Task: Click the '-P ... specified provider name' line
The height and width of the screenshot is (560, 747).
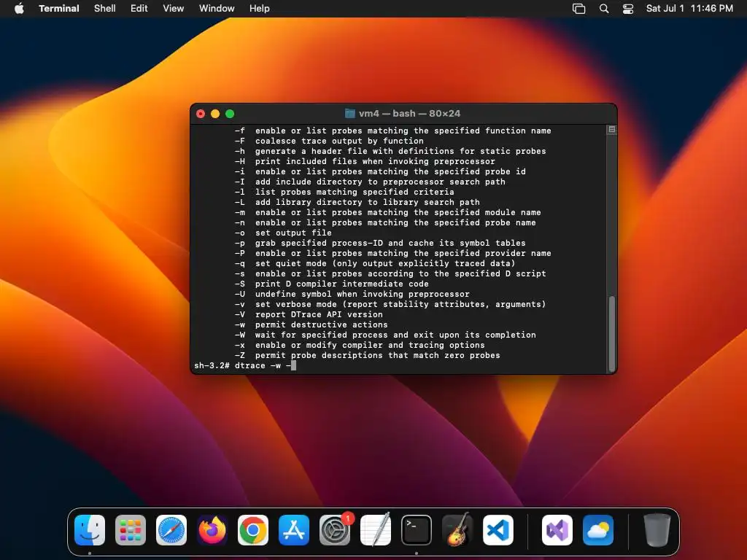Action: click(393, 253)
